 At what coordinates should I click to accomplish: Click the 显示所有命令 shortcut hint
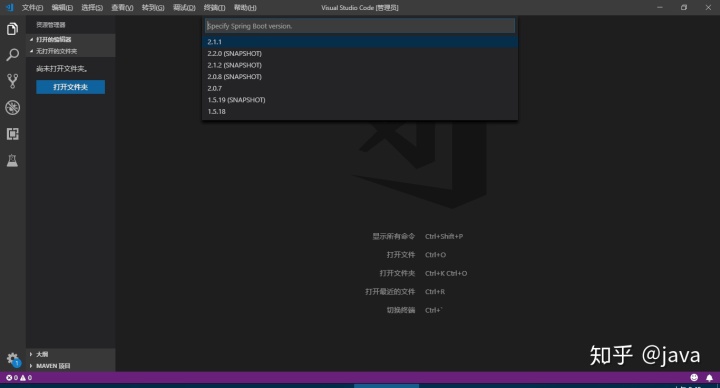click(x=417, y=236)
